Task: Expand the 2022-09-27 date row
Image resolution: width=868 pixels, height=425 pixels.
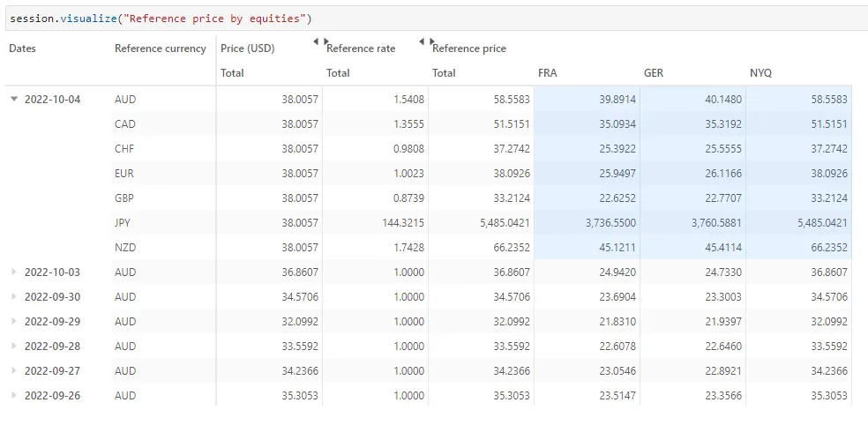Action: click(14, 370)
